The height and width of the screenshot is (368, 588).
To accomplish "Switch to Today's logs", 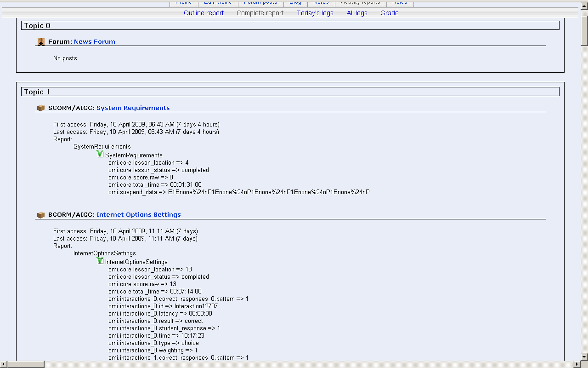I will point(315,13).
